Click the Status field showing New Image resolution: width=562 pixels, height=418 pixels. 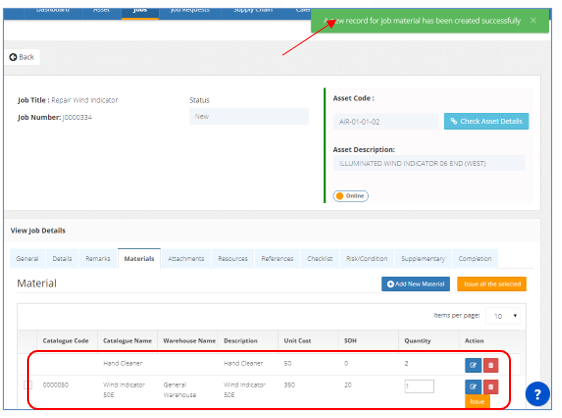coord(249,117)
